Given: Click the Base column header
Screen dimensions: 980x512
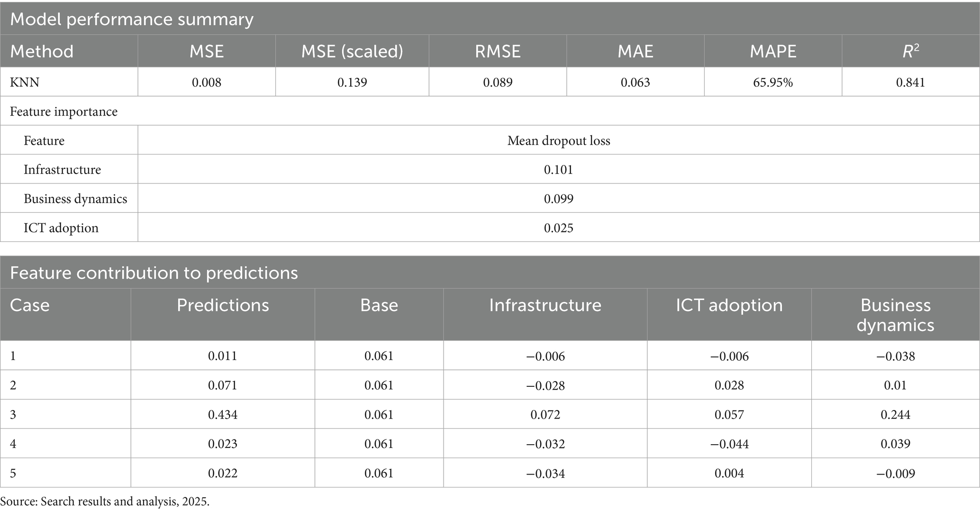Looking at the screenshot, I should pos(379,305).
